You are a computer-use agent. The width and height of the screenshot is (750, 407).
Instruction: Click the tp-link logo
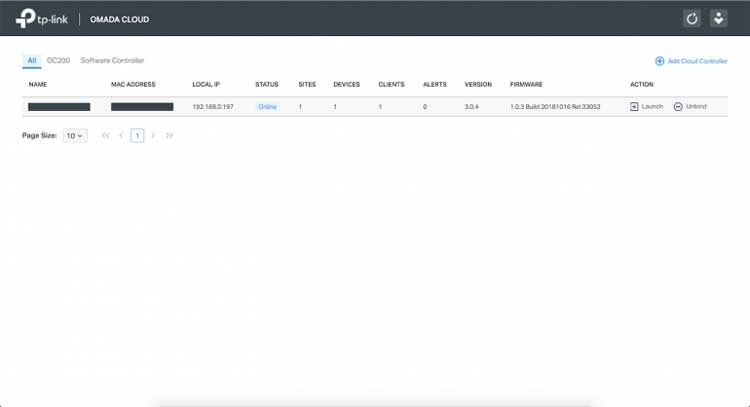[42, 19]
